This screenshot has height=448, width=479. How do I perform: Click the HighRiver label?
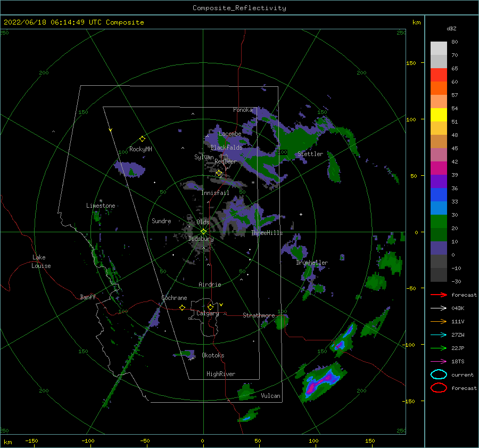[x=221, y=374]
